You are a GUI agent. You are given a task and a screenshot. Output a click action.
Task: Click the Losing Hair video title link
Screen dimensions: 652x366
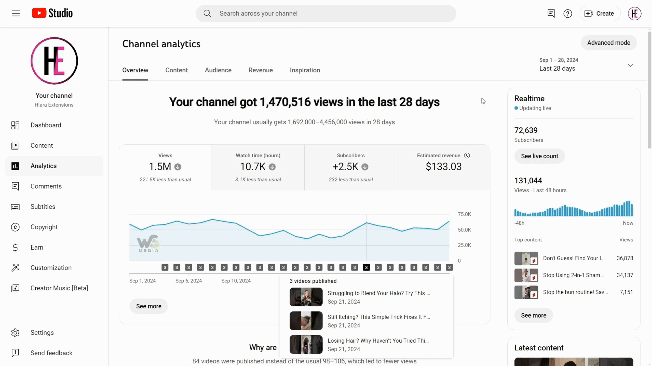[378, 341]
